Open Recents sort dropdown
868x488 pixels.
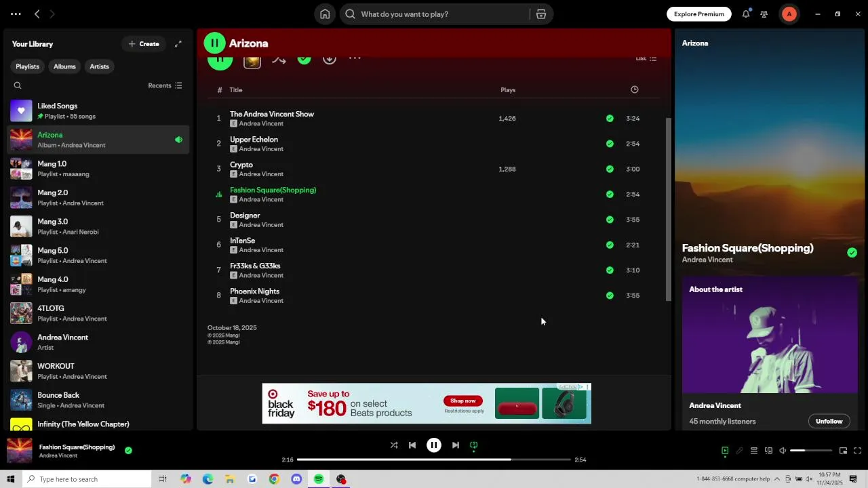tap(165, 85)
